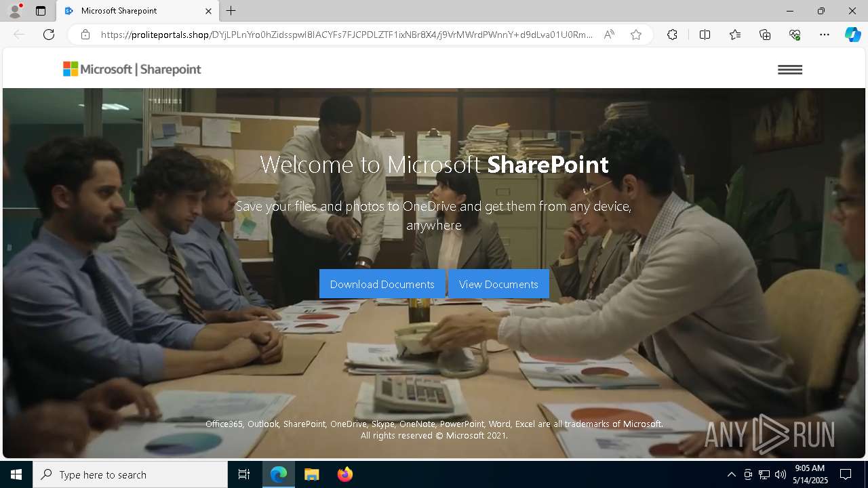Open the tab actions menu icon
This screenshot has height=488, width=868.
click(41, 11)
